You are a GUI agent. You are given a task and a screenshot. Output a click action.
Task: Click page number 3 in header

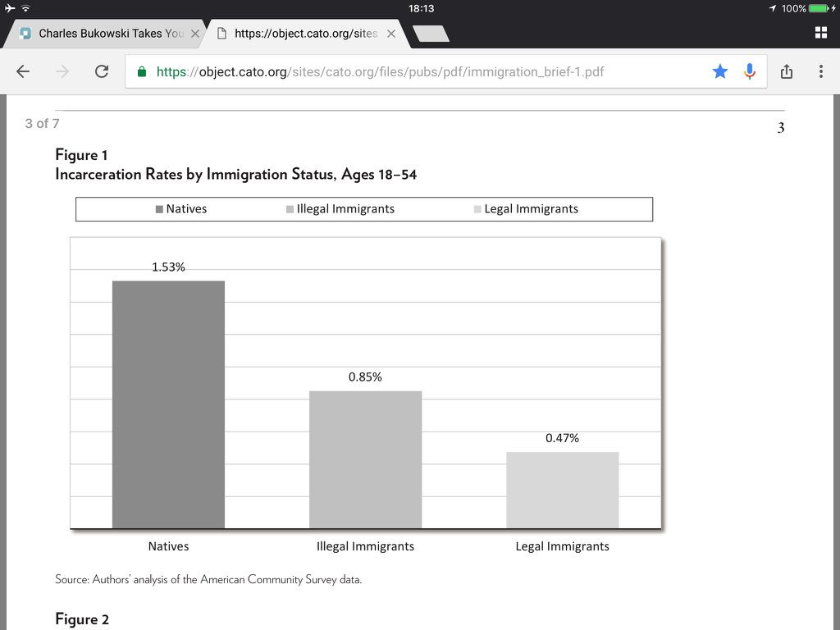(781, 127)
